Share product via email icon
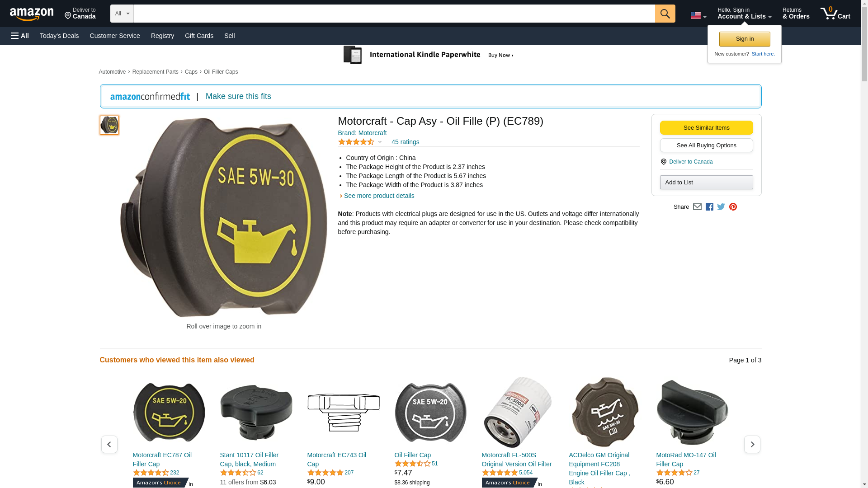Image resolution: width=868 pixels, height=488 pixels. [697, 207]
